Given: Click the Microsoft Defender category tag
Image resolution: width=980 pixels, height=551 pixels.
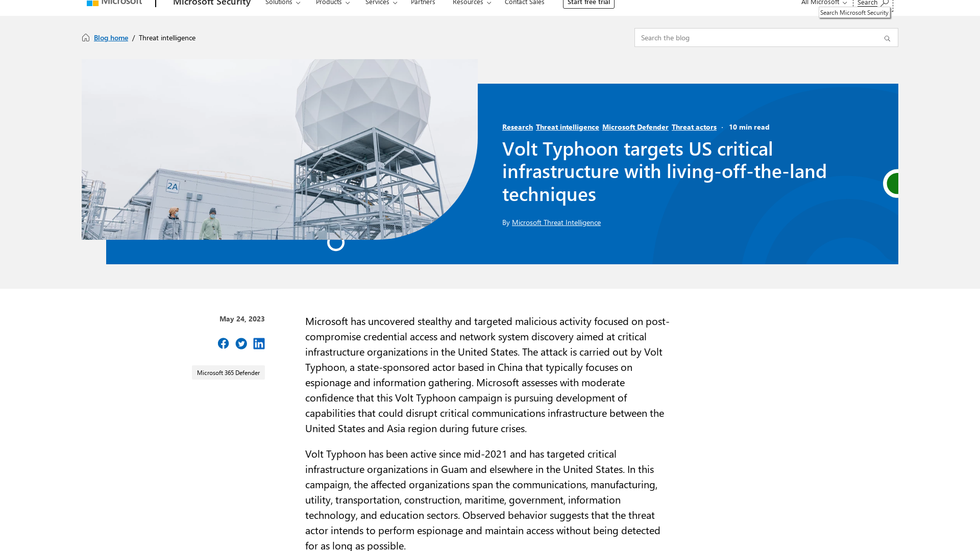Looking at the screenshot, I should tap(635, 127).
